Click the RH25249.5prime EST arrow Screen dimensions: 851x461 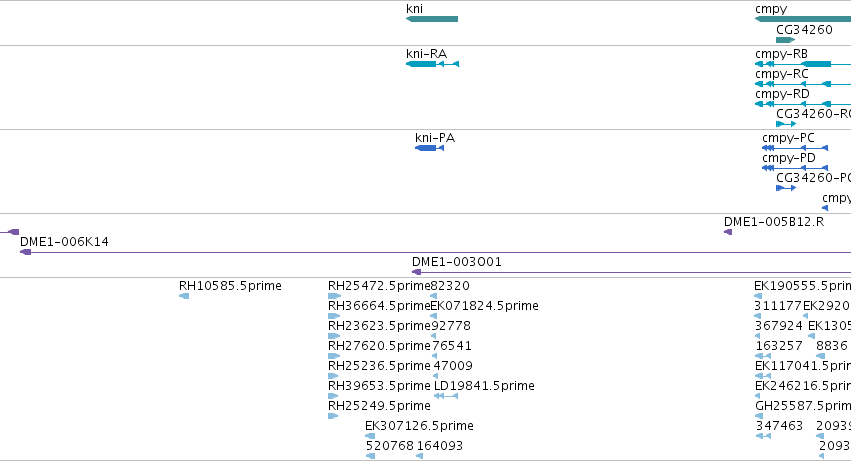(x=333, y=416)
